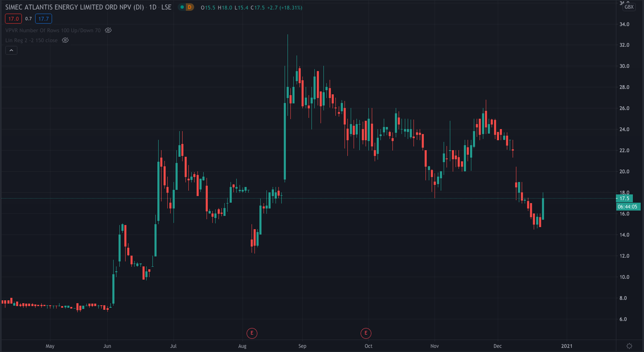This screenshot has height=352, width=644.
Task: Click the blue 17.7 buy price button
Action: [x=43, y=19]
